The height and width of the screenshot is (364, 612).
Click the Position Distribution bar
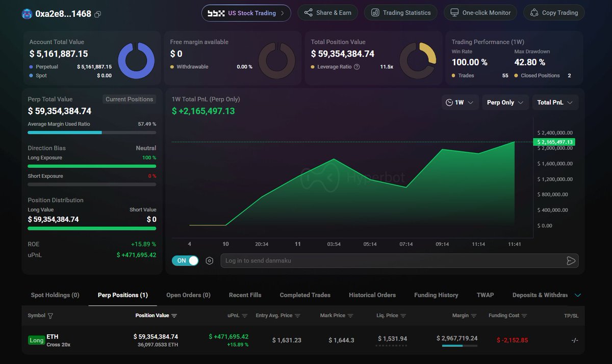(92, 228)
